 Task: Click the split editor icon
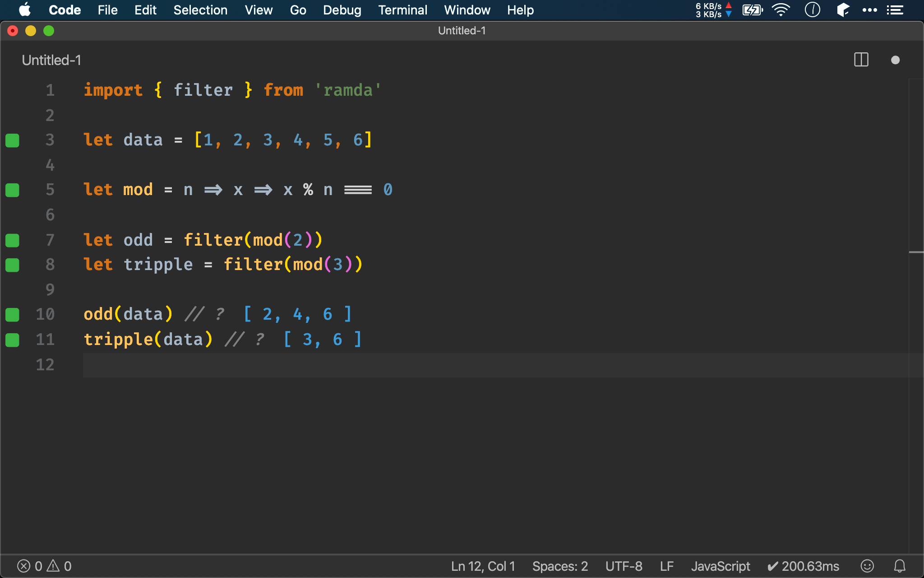pos(861,59)
